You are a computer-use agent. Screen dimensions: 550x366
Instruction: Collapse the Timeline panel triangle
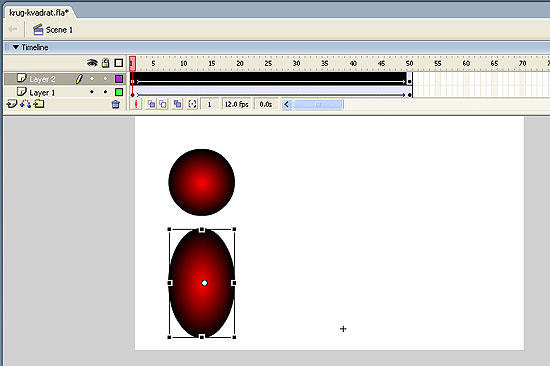(x=16, y=47)
